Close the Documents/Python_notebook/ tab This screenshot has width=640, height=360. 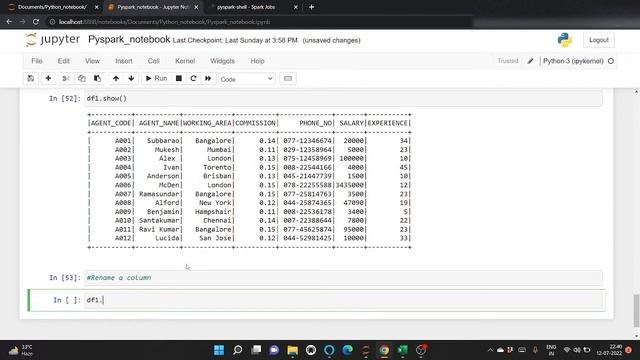(96, 7)
